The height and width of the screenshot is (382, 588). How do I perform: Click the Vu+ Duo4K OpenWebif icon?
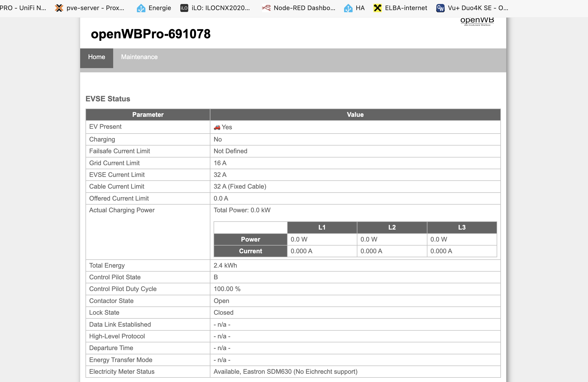[440, 8]
